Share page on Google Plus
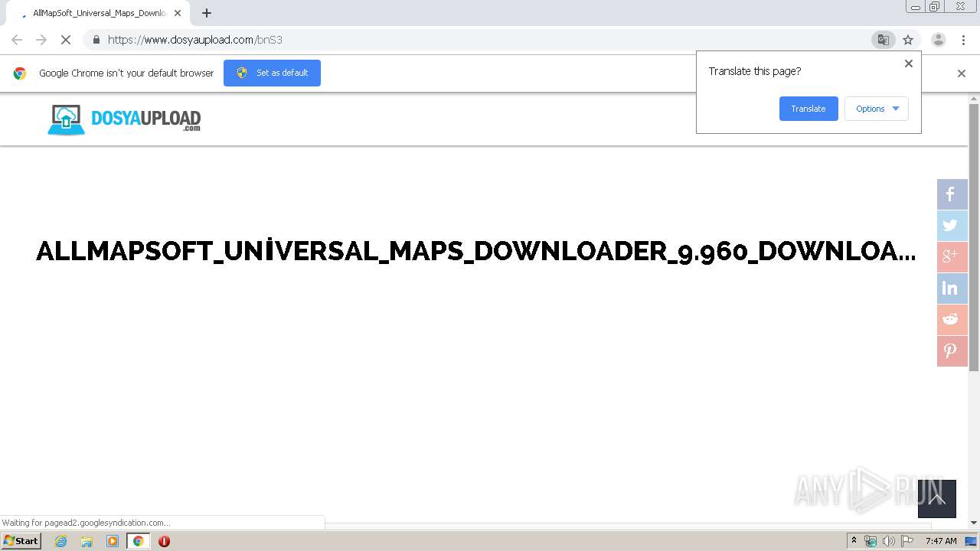980x551 pixels. [x=952, y=257]
